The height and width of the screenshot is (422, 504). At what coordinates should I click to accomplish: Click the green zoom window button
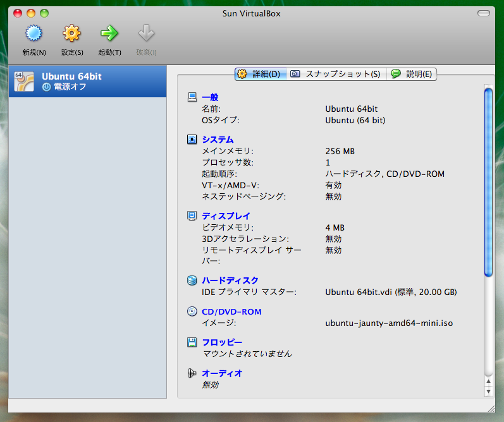tap(44, 13)
